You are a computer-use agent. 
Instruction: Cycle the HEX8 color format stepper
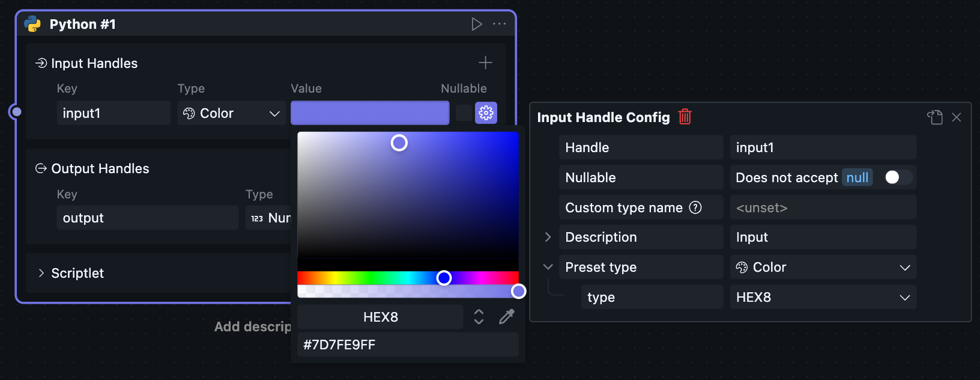[479, 317]
